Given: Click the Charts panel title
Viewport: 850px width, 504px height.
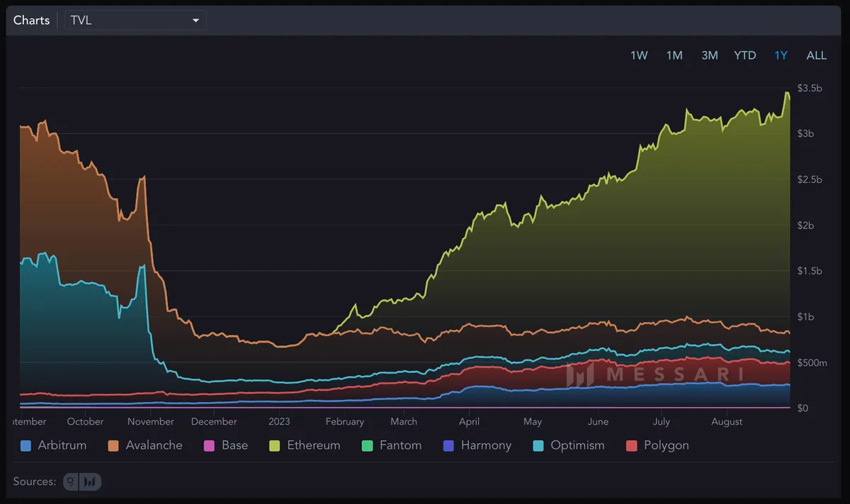Looking at the screenshot, I should pyautogui.click(x=32, y=21).
